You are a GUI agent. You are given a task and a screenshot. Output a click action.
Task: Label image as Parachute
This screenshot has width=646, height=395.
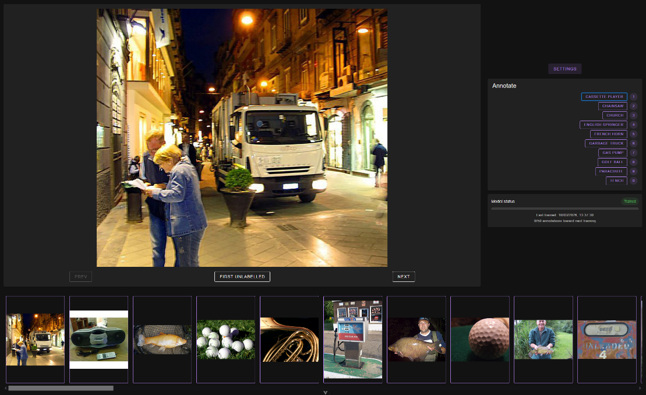(x=611, y=171)
